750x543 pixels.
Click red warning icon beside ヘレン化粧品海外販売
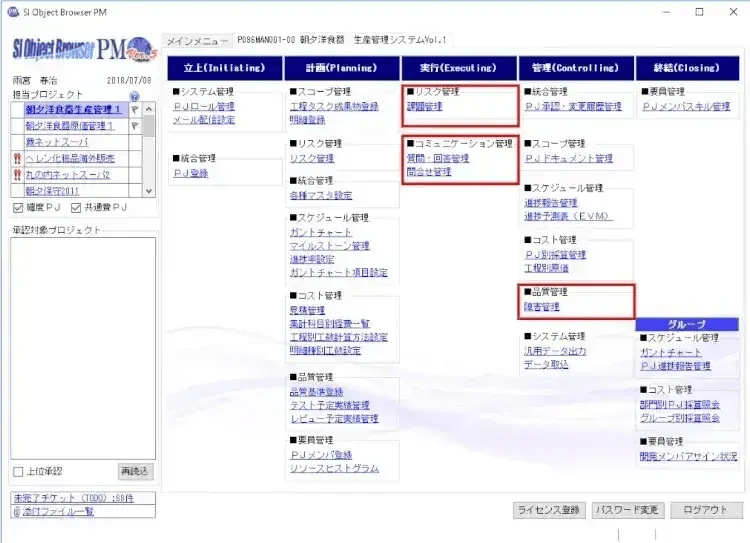coord(17,158)
